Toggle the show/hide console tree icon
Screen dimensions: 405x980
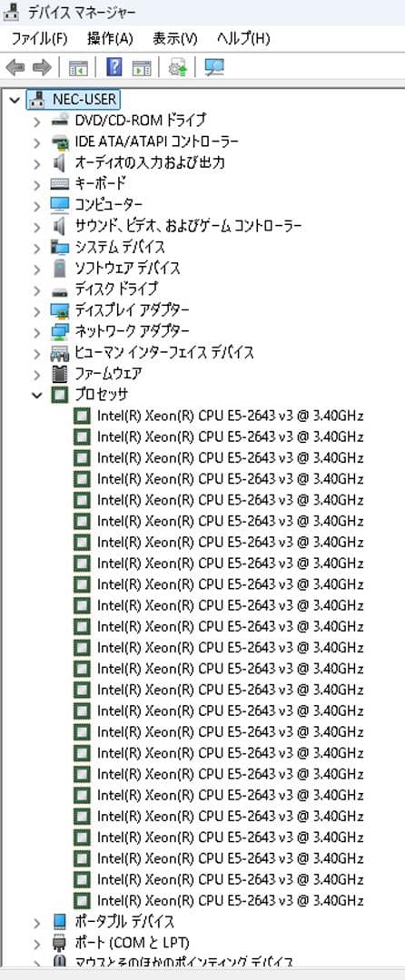pos(78,67)
